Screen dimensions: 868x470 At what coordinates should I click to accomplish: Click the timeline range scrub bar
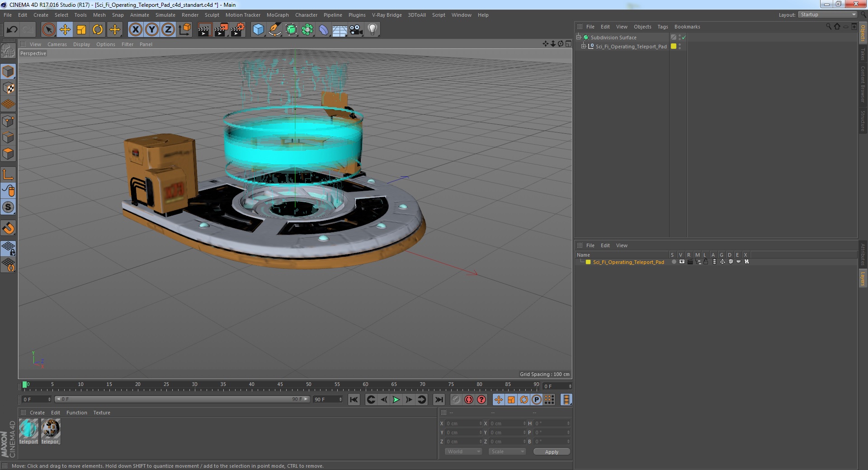click(182, 399)
